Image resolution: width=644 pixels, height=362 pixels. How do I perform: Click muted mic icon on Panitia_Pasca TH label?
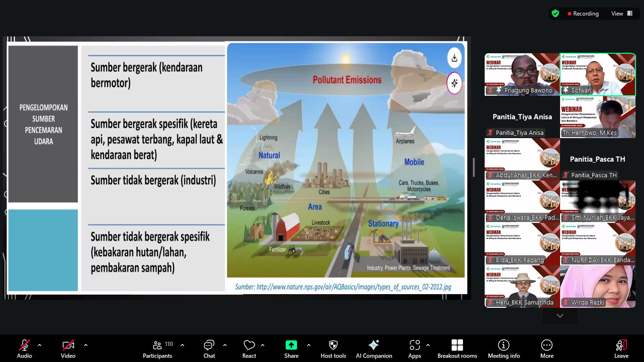point(566,175)
